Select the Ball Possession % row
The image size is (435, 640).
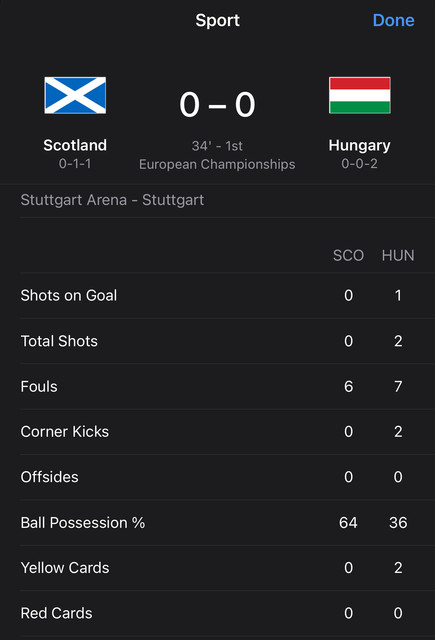pyautogui.click(x=227, y=523)
